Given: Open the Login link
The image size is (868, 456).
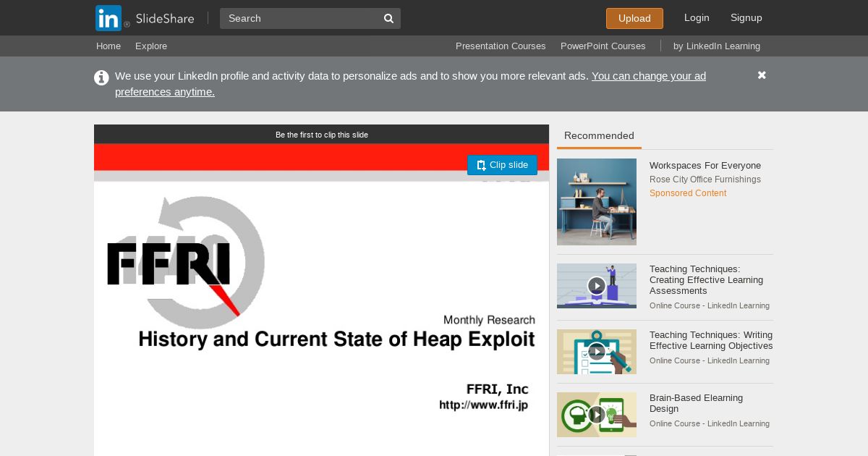Looking at the screenshot, I should click(x=697, y=17).
